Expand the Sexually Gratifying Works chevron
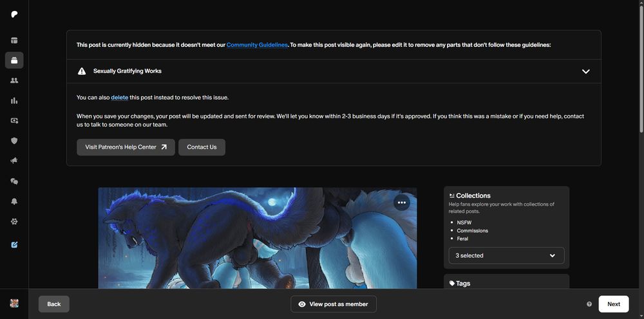Image resolution: width=644 pixels, height=319 pixels. point(585,71)
